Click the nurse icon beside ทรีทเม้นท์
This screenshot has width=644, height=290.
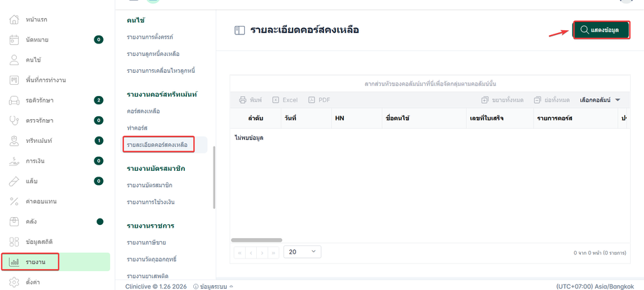click(15, 141)
